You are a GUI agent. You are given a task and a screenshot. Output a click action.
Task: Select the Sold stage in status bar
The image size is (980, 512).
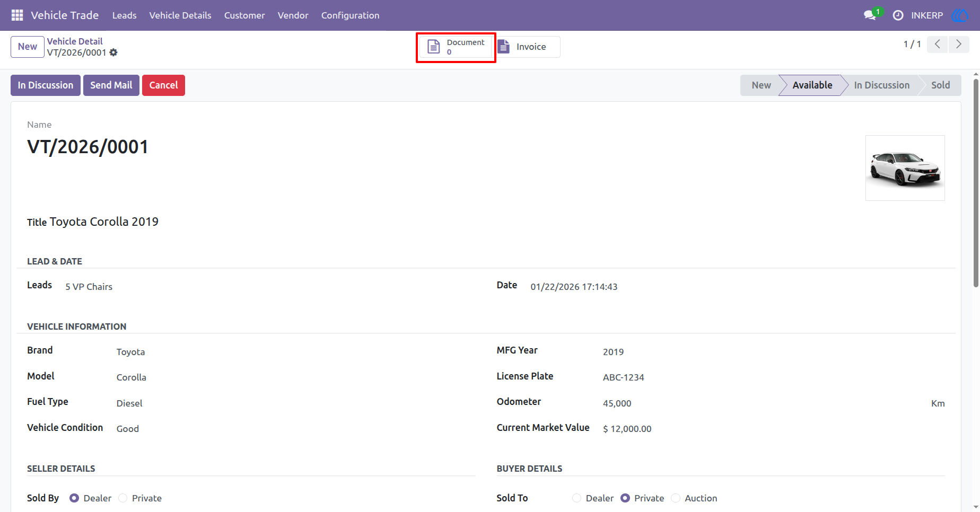940,85
